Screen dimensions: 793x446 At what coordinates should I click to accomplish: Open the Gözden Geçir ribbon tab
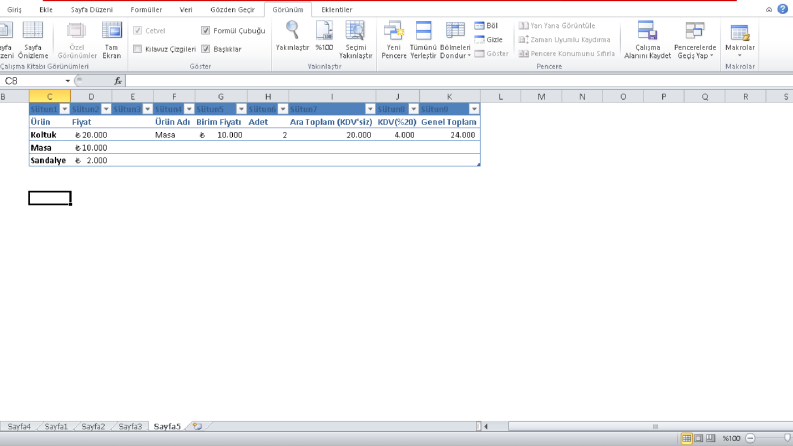click(x=233, y=10)
